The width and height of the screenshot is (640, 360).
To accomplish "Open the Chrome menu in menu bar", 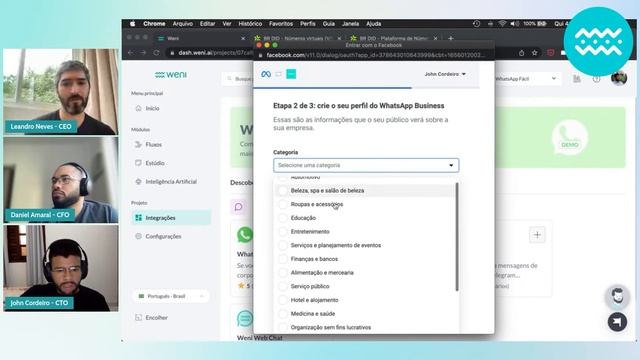I will [154, 24].
